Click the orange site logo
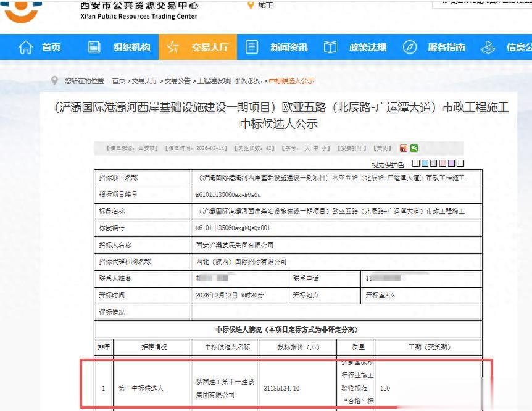Viewport: 532px width, 411px height. pos(22,11)
